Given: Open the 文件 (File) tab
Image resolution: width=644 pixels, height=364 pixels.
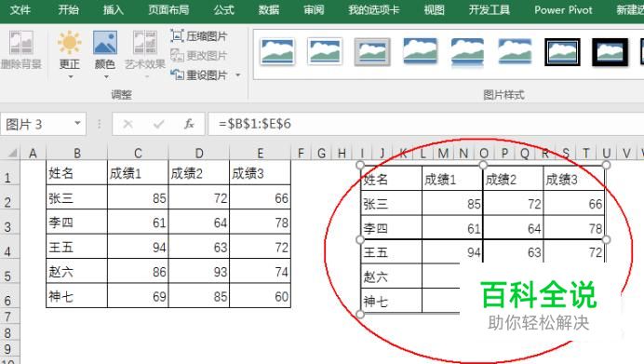Looking at the screenshot, I should pos(20,10).
